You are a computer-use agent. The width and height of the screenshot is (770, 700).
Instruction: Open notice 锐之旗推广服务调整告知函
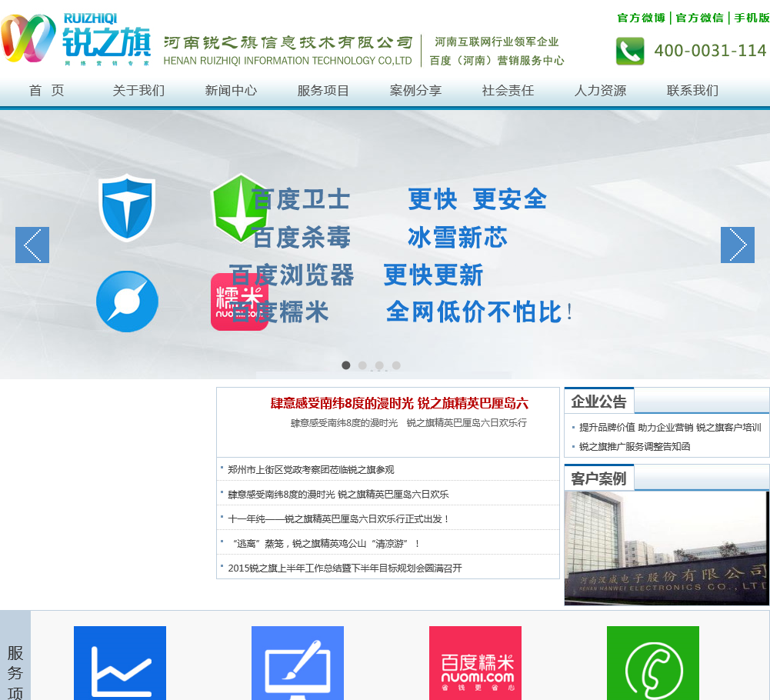click(635, 446)
